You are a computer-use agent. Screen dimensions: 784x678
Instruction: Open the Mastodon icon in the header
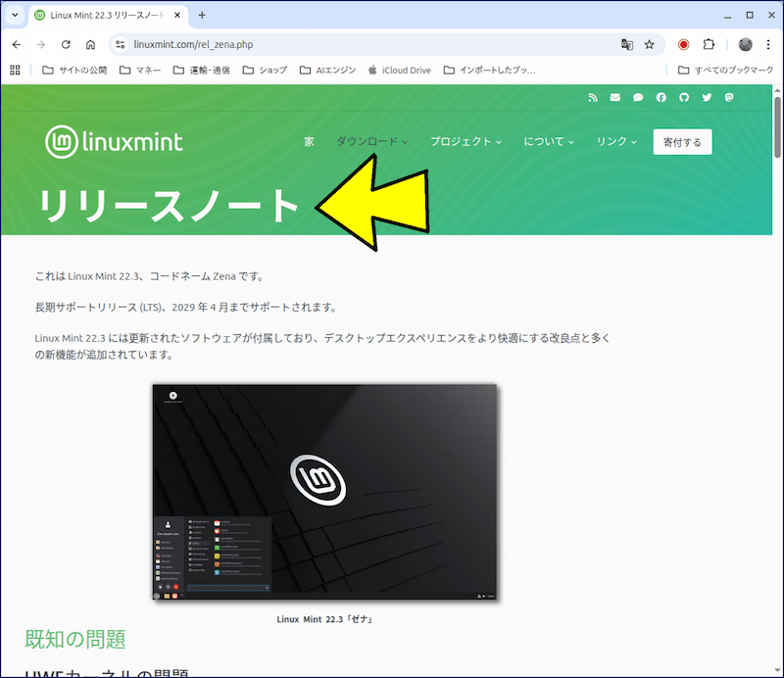729,98
